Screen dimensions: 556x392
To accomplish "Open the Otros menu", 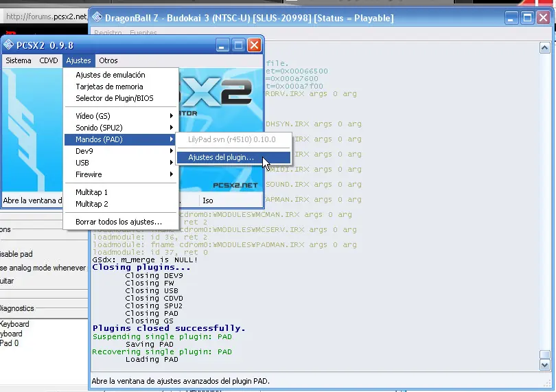I will [x=108, y=60].
